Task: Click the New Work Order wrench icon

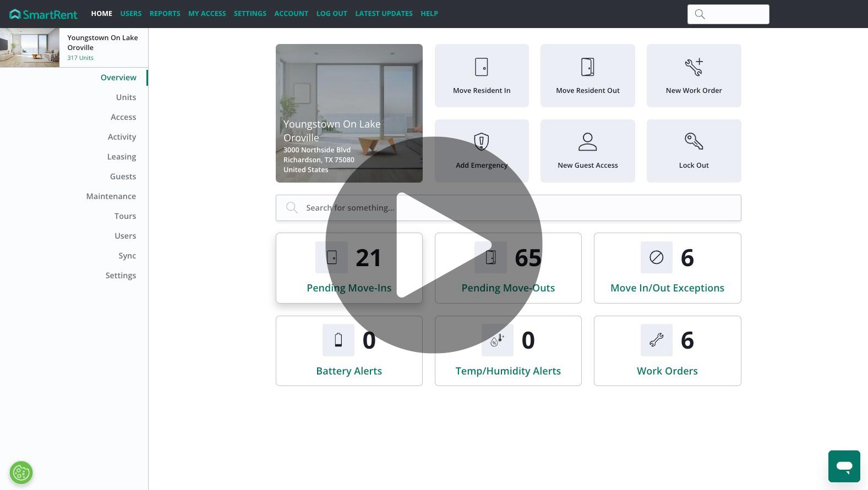Action: [x=694, y=67]
